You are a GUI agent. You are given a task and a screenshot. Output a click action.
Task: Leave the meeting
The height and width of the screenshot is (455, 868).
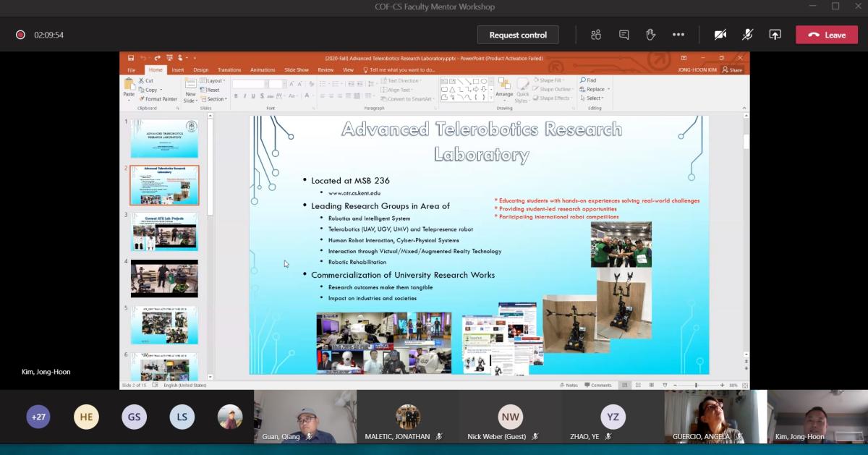coord(827,35)
